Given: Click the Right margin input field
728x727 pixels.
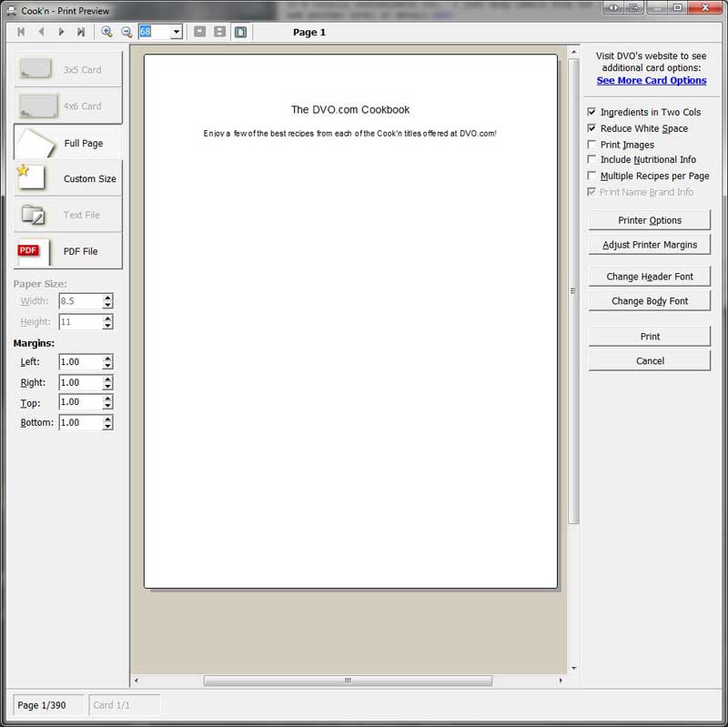Looking at the screenshot, I should (x=81, y=382).
